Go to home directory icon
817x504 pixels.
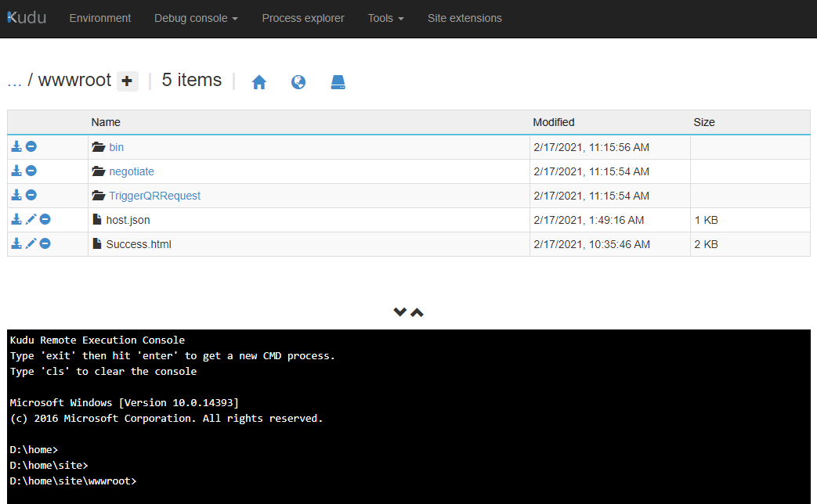pos(259,81)
